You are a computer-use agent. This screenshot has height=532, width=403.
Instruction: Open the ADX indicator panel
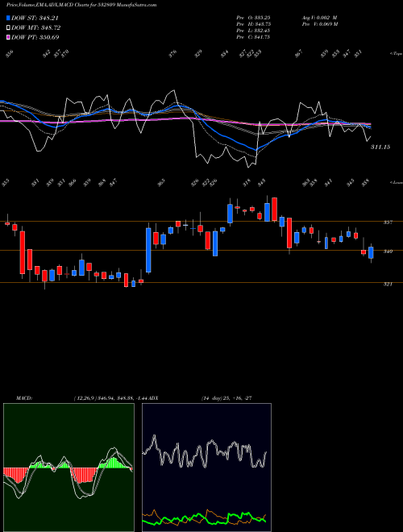click(x=206, y=468)
